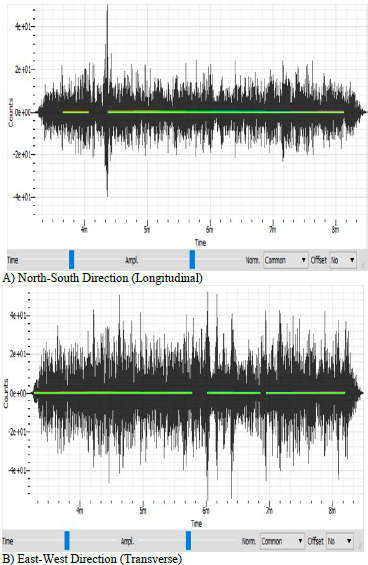
Task: Open the Norm. Common dropdown in panel A
Action: pos(286,260)
